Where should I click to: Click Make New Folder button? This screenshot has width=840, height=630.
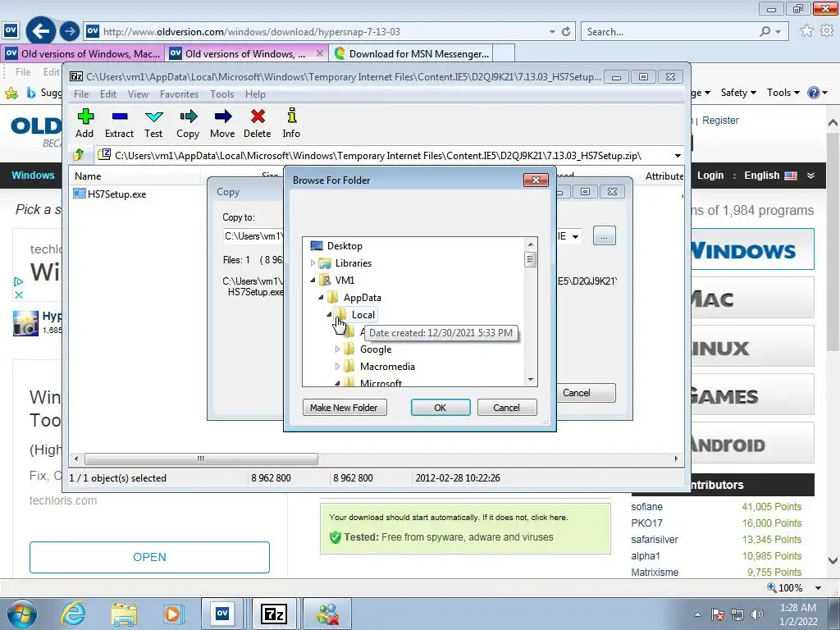pyautogui.click(x=345, y=408)
